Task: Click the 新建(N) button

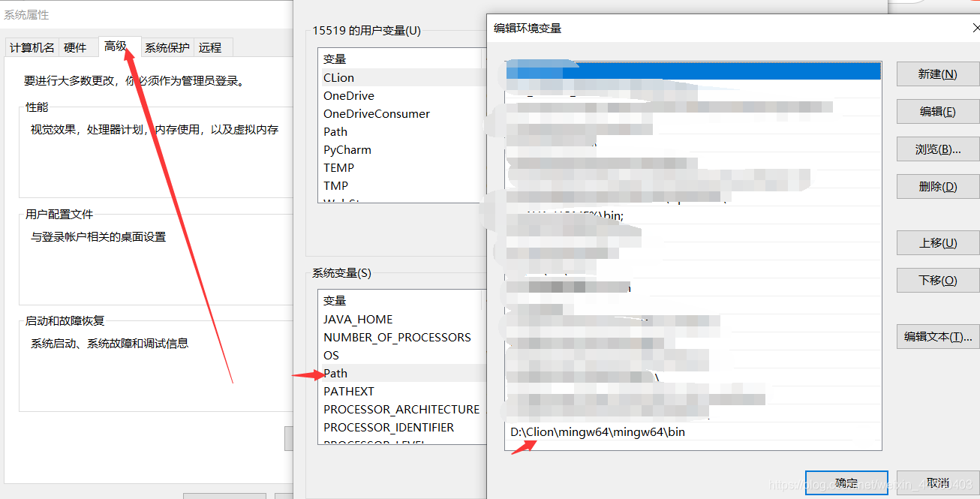Action: click(x=936, y=74)
